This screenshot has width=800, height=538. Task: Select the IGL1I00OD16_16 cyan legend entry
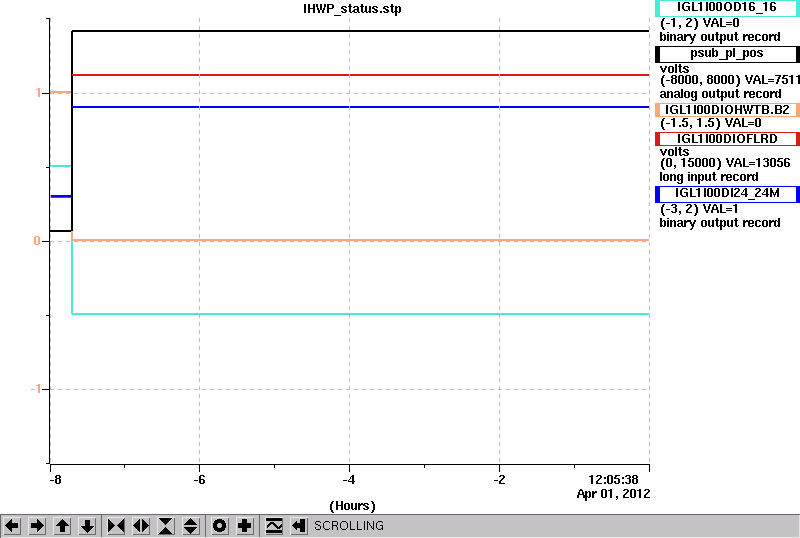pos(727,8)
